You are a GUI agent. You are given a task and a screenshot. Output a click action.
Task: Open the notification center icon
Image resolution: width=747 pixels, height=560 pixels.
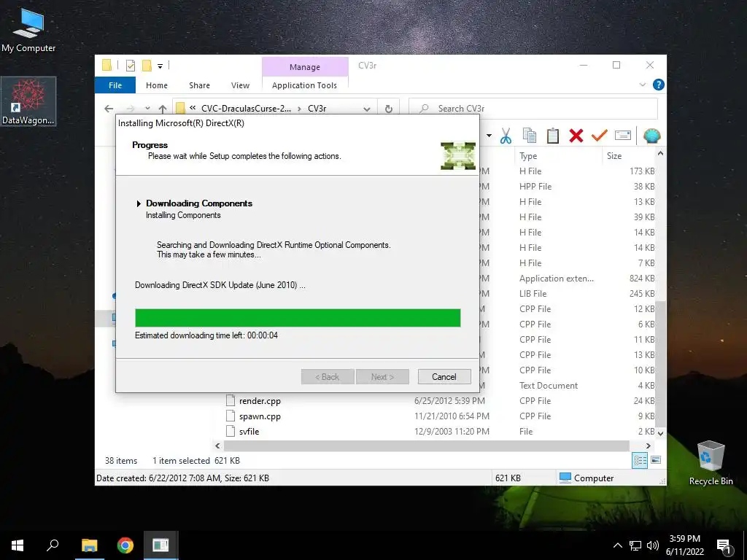pos(724,546)
